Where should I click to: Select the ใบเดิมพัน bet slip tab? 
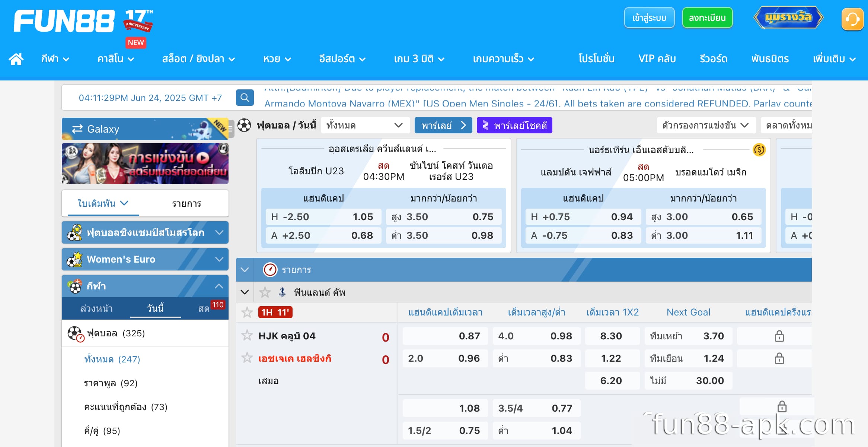point(103,203)
